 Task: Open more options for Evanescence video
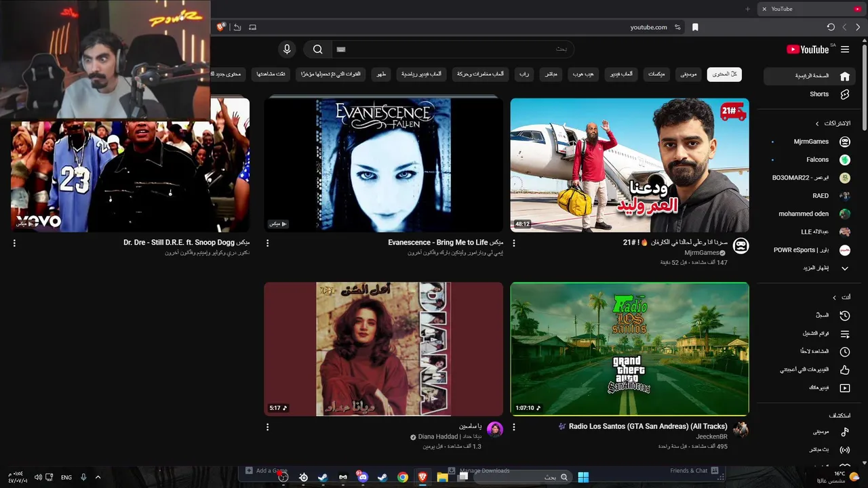tap(267, 243)
